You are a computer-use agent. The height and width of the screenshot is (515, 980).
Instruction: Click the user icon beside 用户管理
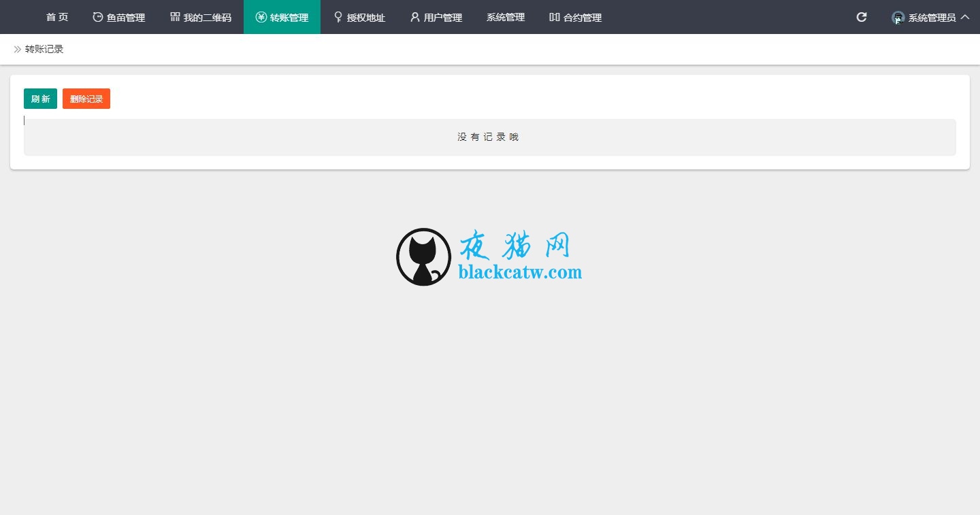pyautogui.click(x=415, y=17)
